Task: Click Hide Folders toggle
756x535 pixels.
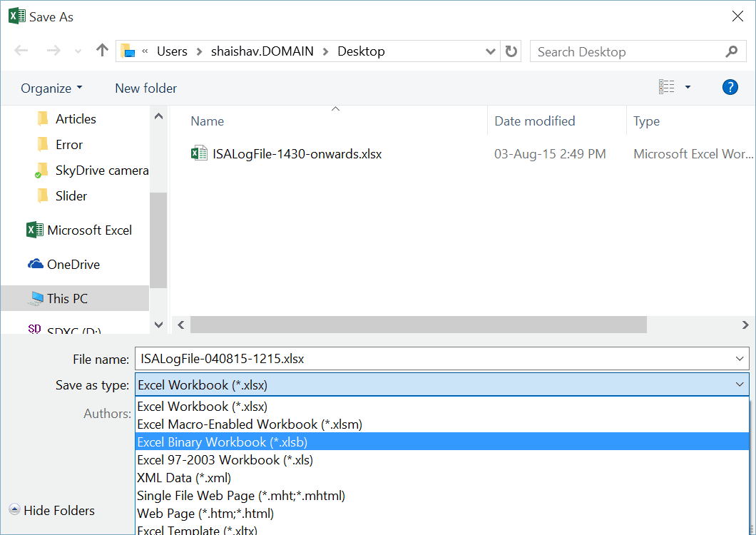Action: (51, 510)
